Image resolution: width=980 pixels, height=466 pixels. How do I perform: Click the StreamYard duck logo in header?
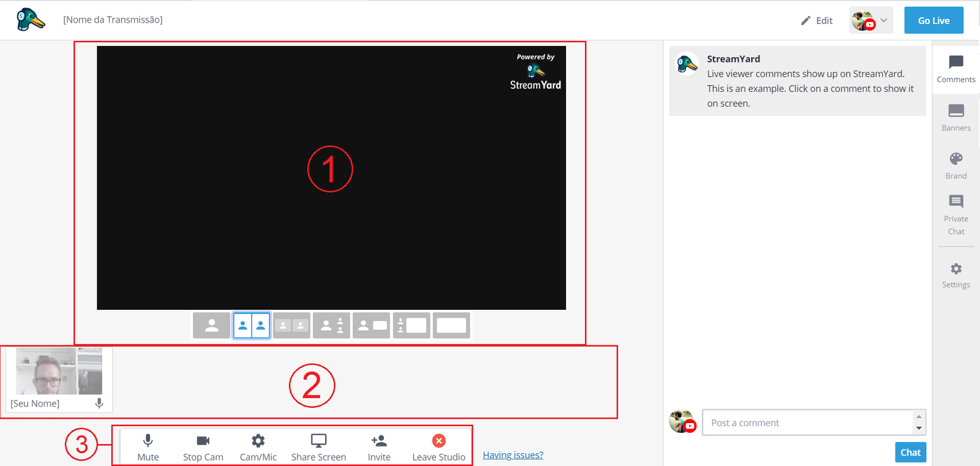[30, 20]
